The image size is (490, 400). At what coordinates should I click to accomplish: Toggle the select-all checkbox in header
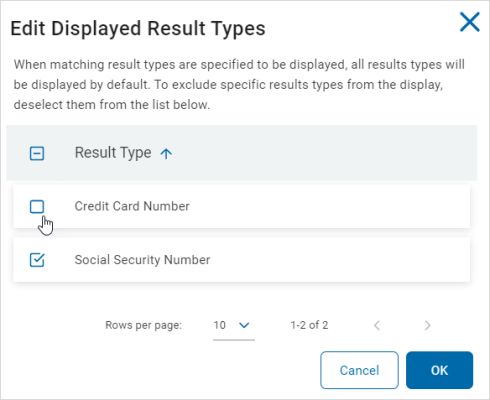coord(37,154)
